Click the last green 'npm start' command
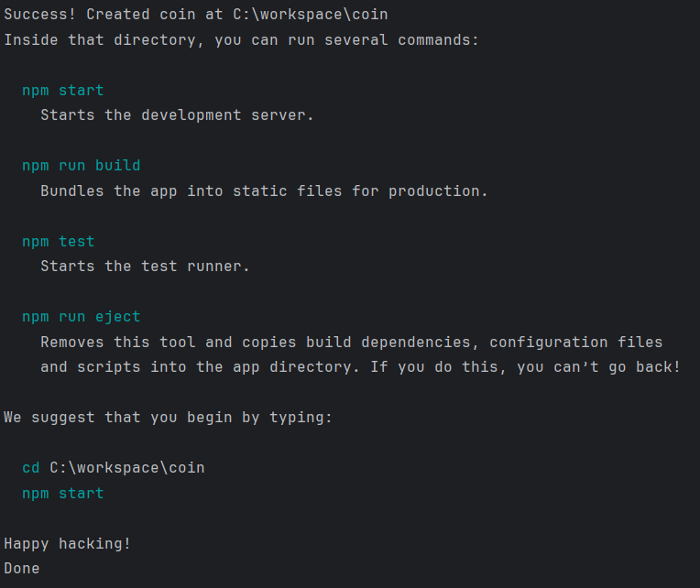Image resolution: width=700 pixels, height=588 pixels. (x=63, y=494)
